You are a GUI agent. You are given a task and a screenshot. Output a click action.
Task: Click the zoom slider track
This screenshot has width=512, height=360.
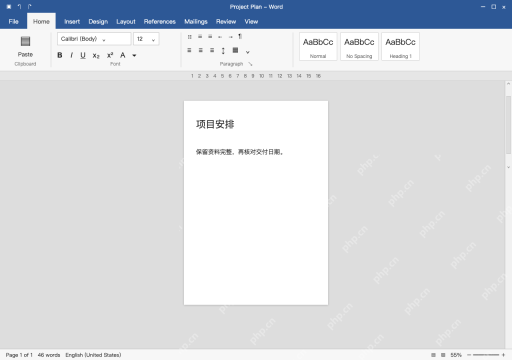tap(486, 355)
